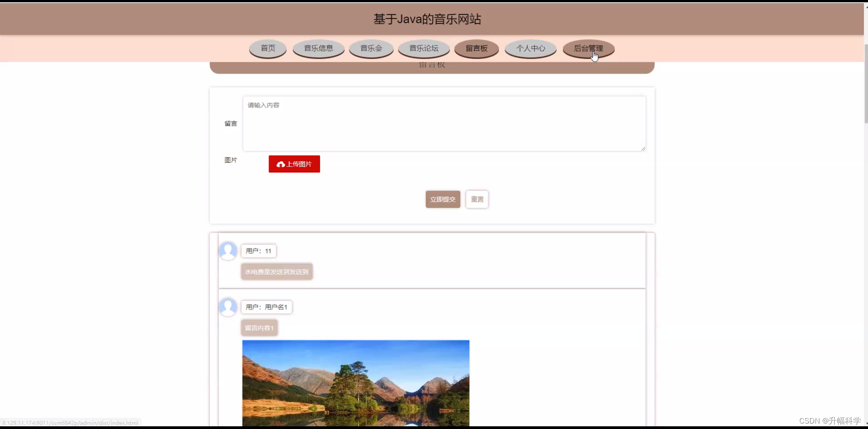Click the username badge 用户：11
The height and width of the screenshot is (429, 868).
pyautogui.click(x=259, y=251)
